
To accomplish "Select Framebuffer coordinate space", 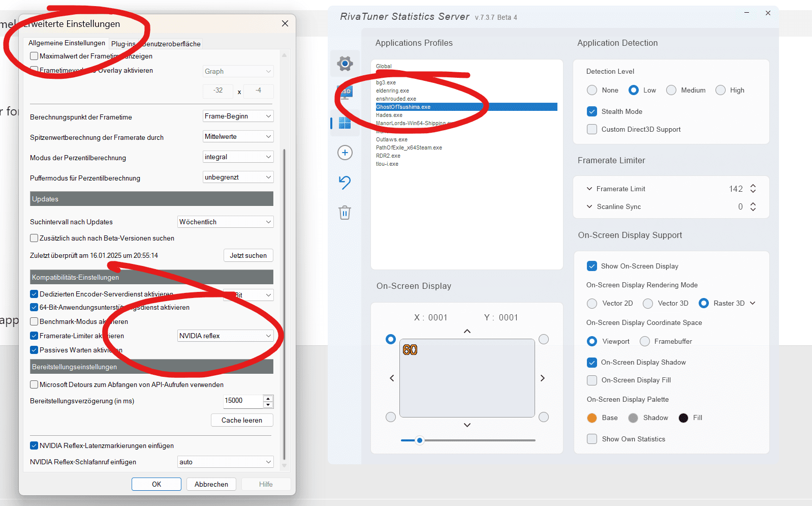I will point(645,341).
